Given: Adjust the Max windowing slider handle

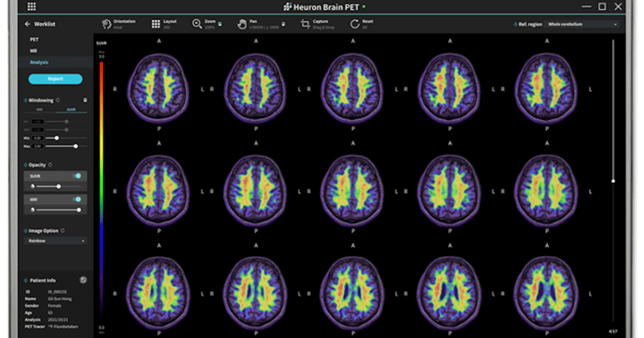Looking at the screenshot, I should [x=76, y=146].
